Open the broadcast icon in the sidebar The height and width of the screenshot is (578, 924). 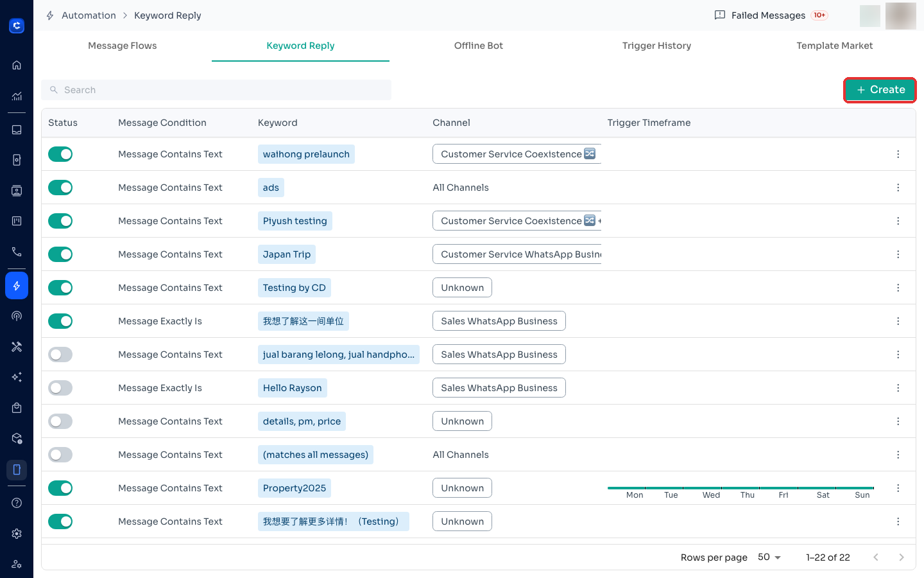(17, 316)
